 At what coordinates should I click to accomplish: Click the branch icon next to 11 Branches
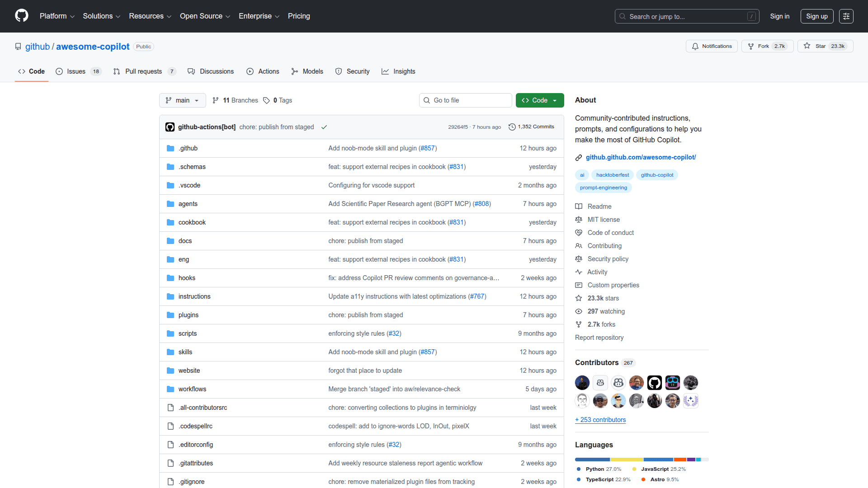click(x=216, y=100)
